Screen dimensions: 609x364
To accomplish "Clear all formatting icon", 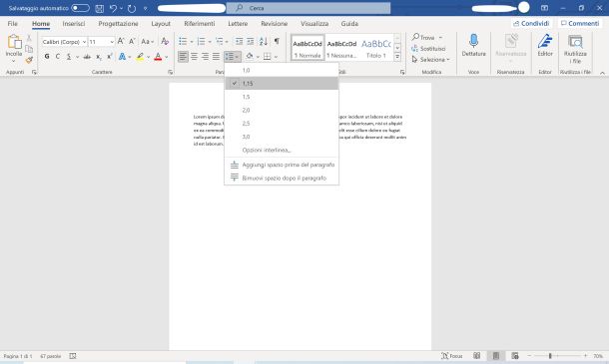I will [165, 41].
